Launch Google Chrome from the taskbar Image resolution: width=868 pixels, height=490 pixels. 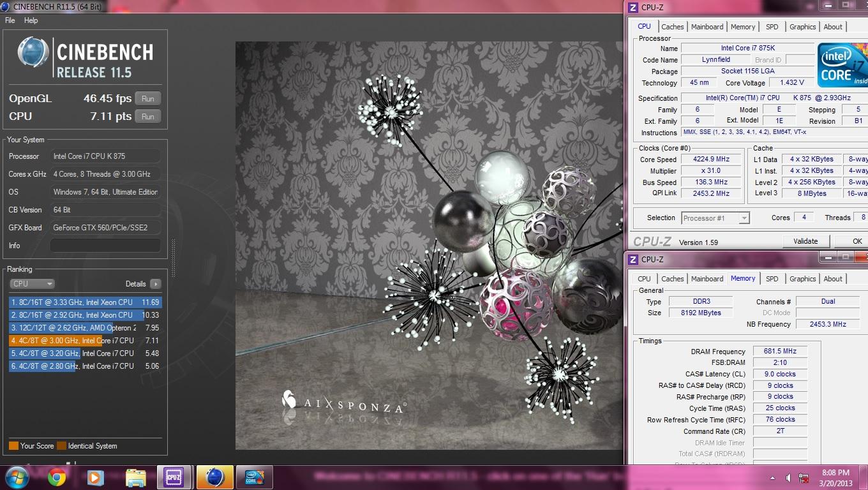(56, 477)
